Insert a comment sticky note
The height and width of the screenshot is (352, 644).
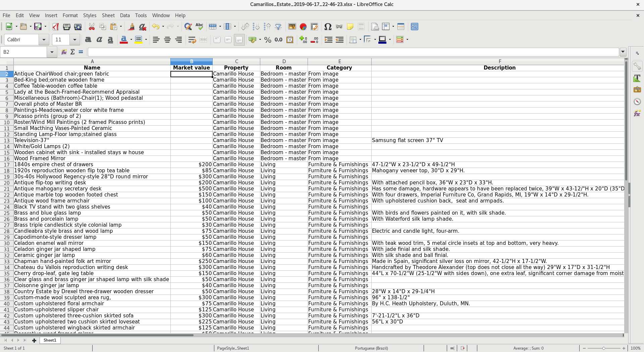pyautogui.click(x=350, y=27)
